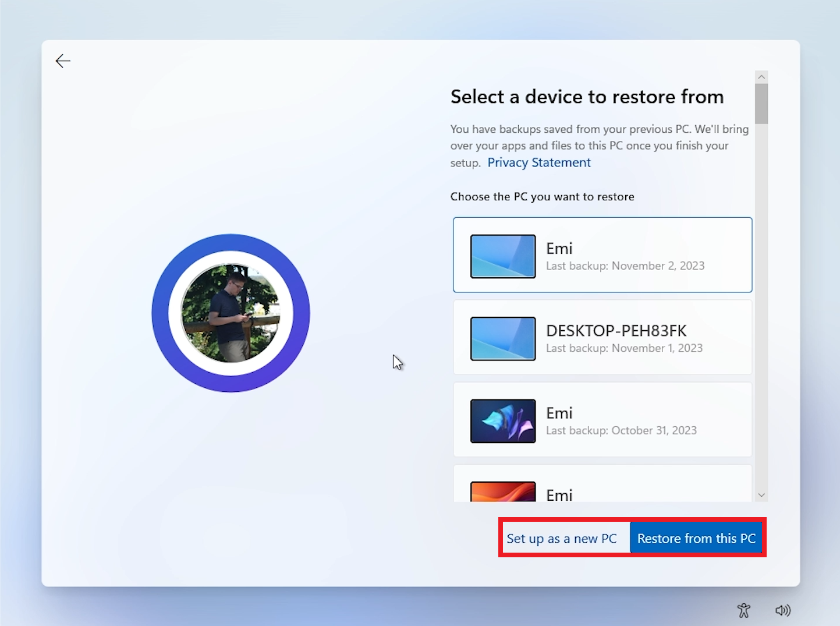Click the back arrow at top left
Viewport: 840px width, 626px height.
63,61
